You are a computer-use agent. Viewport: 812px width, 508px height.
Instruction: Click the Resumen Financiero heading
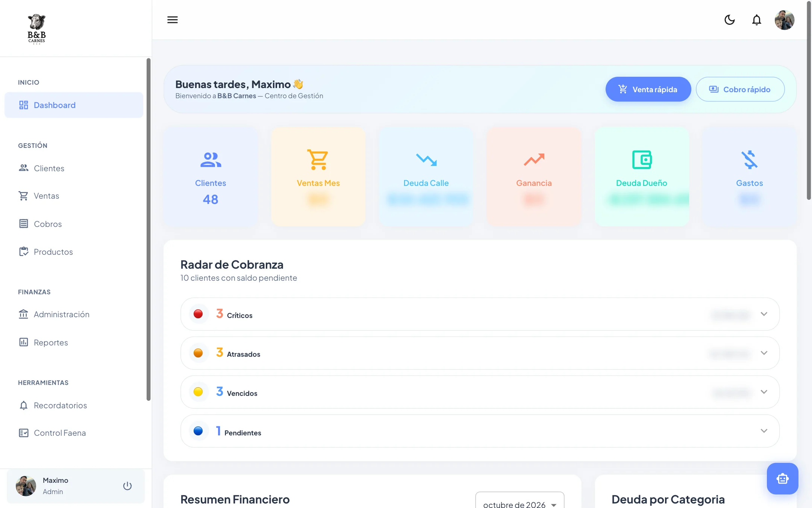click(235, 499)
